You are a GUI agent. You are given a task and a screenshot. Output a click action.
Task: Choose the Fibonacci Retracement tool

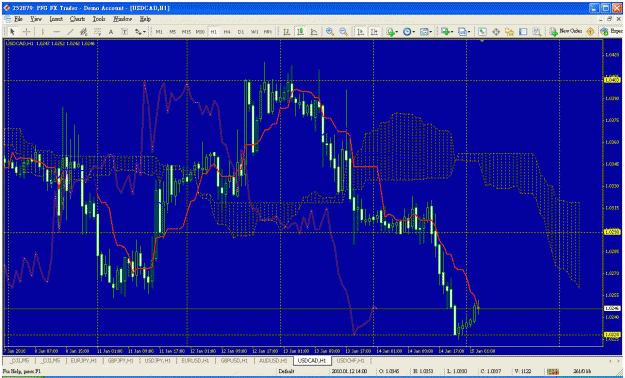coord(97,32)
